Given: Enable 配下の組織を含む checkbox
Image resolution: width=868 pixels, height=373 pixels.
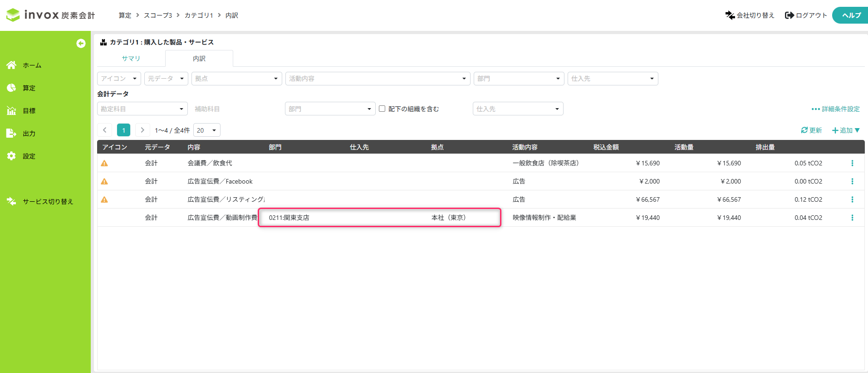Looking at the screenshot, I should pos(382,109).
